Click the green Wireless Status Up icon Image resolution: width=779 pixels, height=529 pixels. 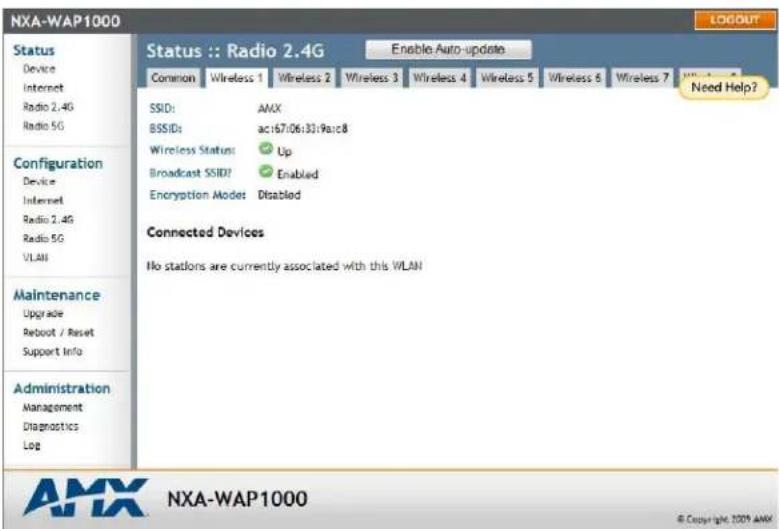coord(266,149)
